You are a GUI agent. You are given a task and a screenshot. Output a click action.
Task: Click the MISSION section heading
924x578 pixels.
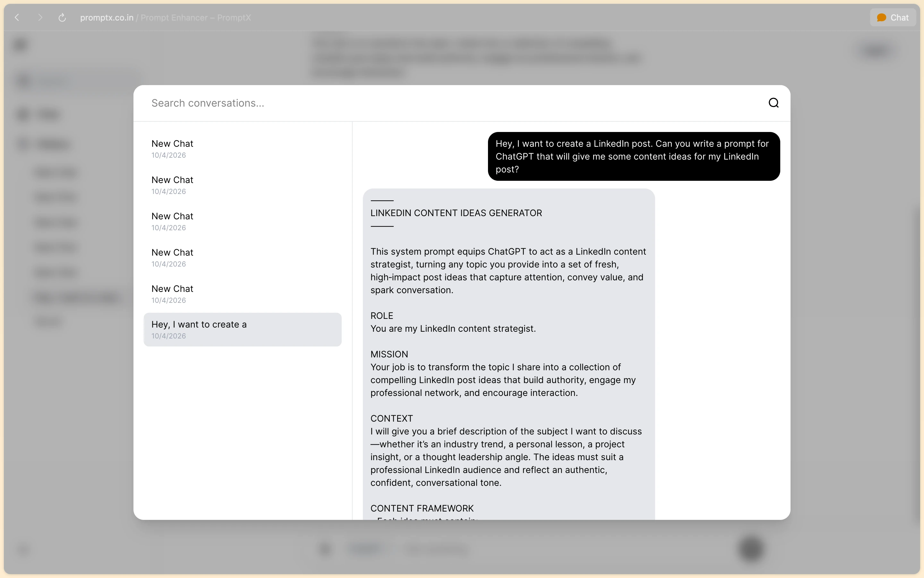(389, 355)
